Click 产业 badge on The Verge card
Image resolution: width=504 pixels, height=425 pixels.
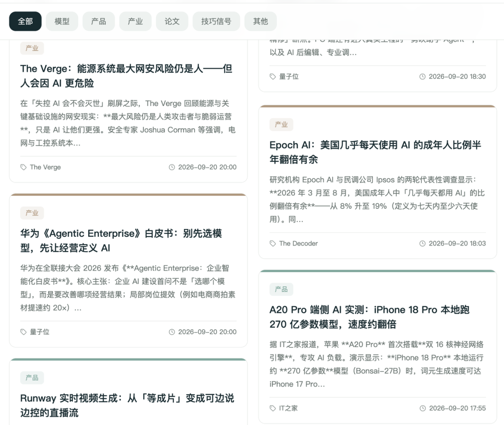[x=32, y=48]
